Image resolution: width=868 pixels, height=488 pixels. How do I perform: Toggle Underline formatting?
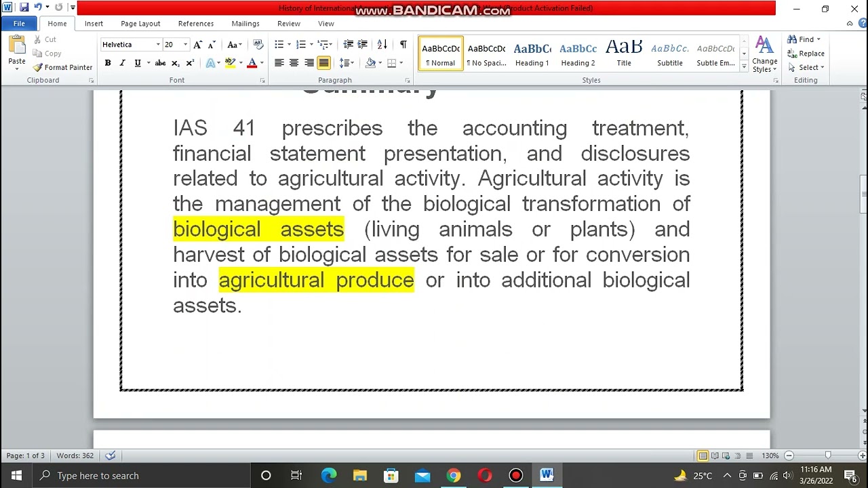click(138, 63)
